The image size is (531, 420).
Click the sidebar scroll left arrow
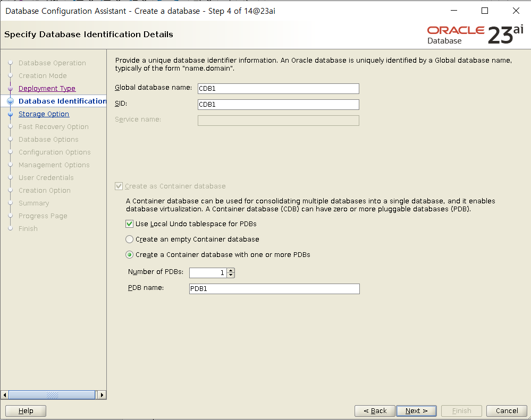click(x=5, y=395)
